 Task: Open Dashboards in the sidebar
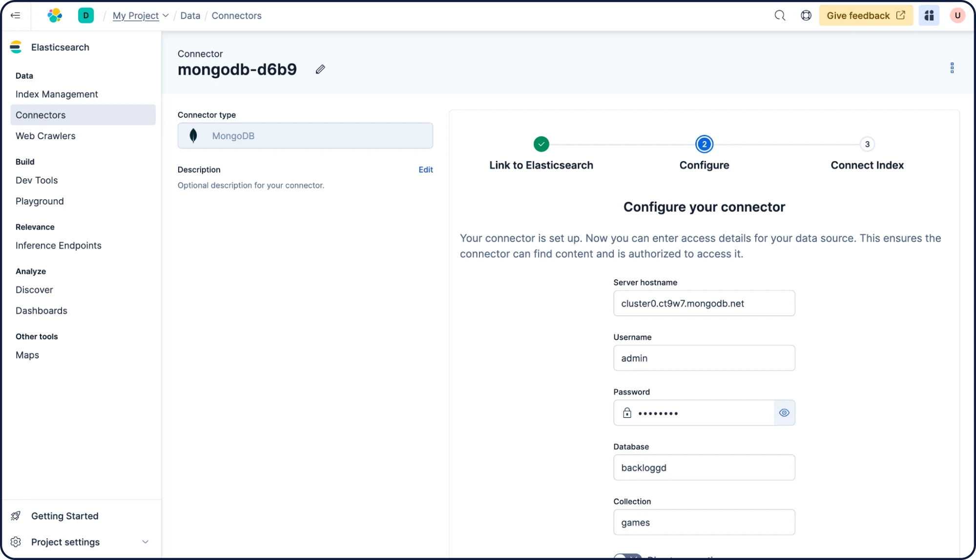[x=42, y=311]
